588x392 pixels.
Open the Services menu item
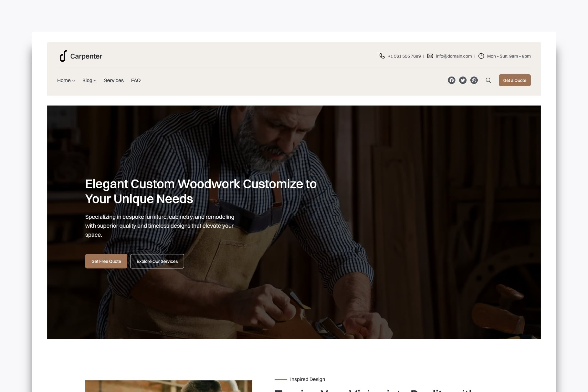[114, 80]
